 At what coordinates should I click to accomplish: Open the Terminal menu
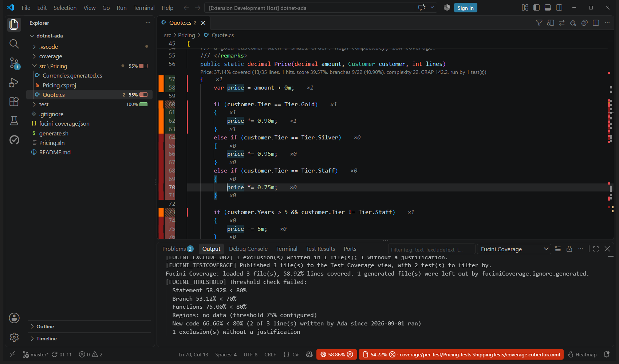[144, 8]
